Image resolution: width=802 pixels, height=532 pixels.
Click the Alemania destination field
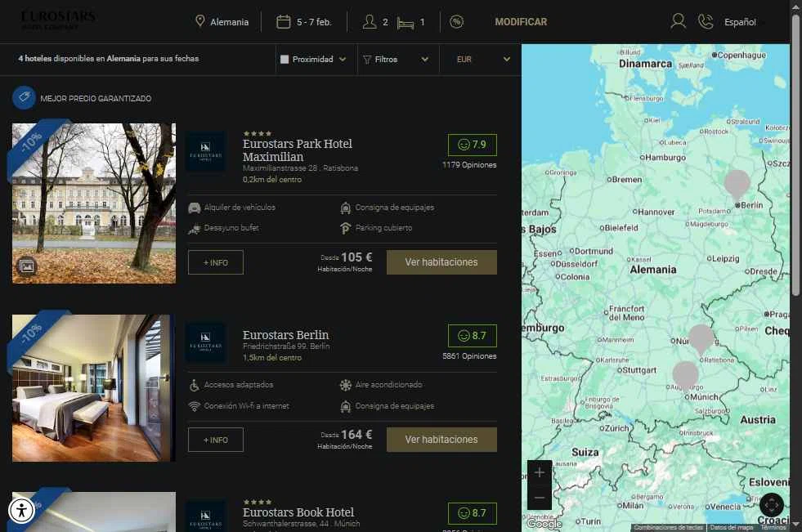(x=222, y=21)
